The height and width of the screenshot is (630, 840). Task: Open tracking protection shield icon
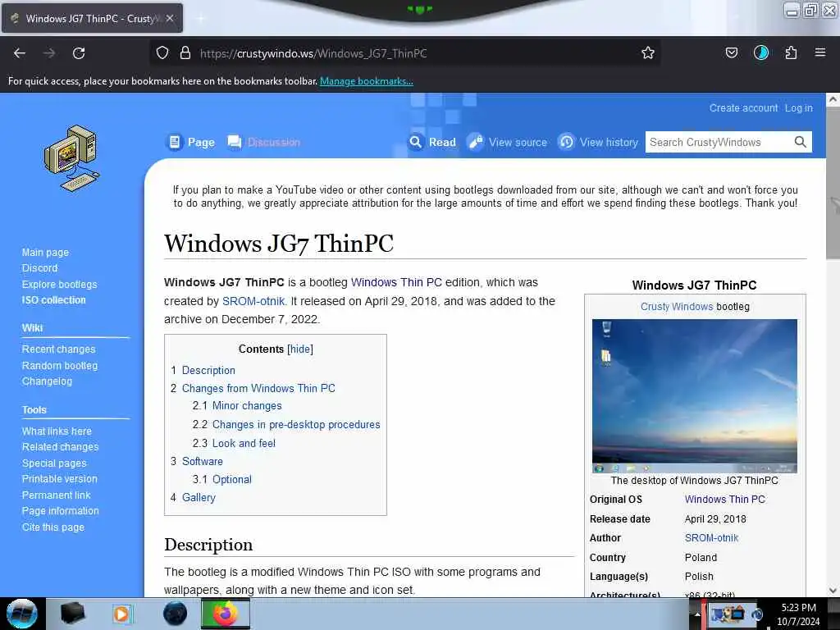162,53
